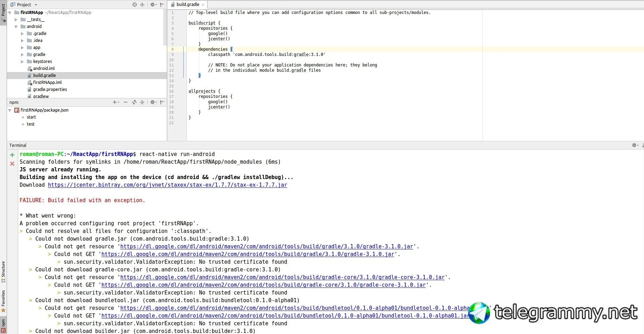Open the Structure tool window side tab
Screen dimensions: 644x334
point(3,272)
